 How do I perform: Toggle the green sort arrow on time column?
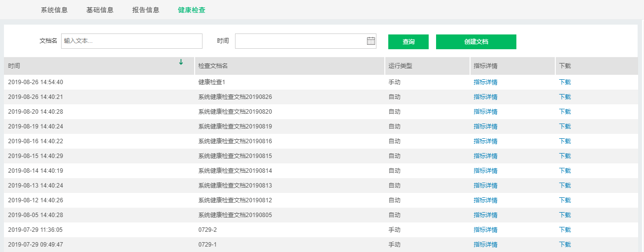[x=181, y=62]
